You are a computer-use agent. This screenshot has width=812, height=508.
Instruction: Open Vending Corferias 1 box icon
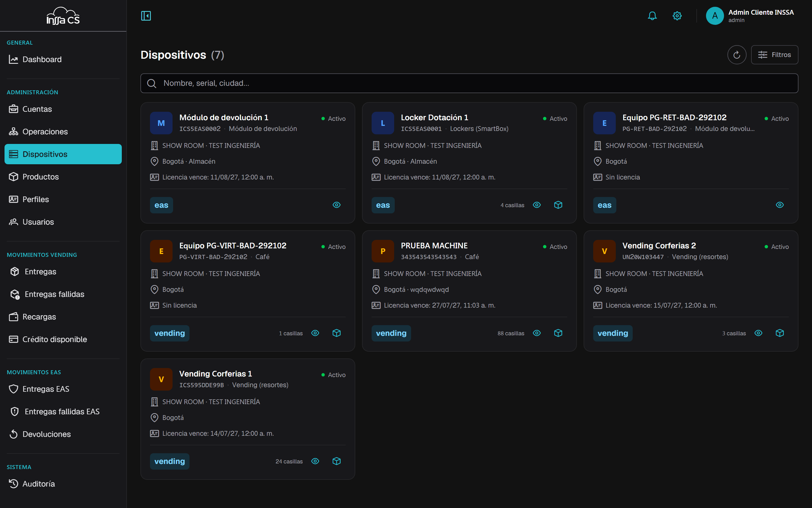(337, 461)
